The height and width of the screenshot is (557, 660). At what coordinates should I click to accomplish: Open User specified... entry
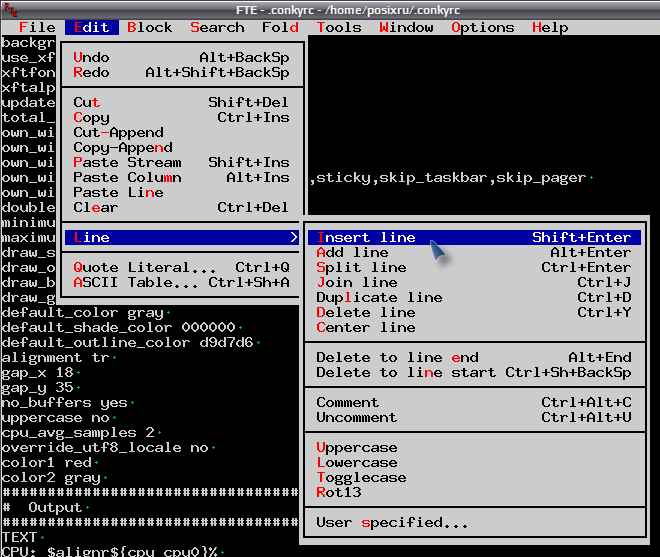(474, 522)
